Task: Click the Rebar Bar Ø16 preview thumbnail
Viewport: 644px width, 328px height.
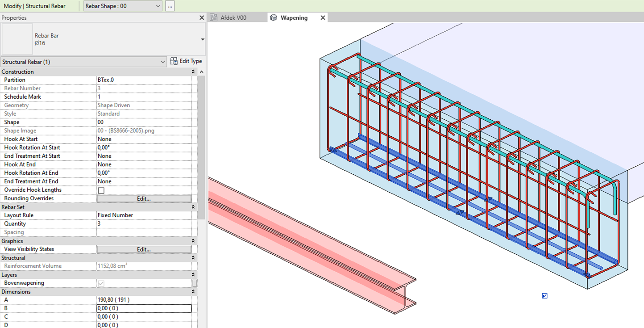Action: pyautogui.click(x=17, y=39)
